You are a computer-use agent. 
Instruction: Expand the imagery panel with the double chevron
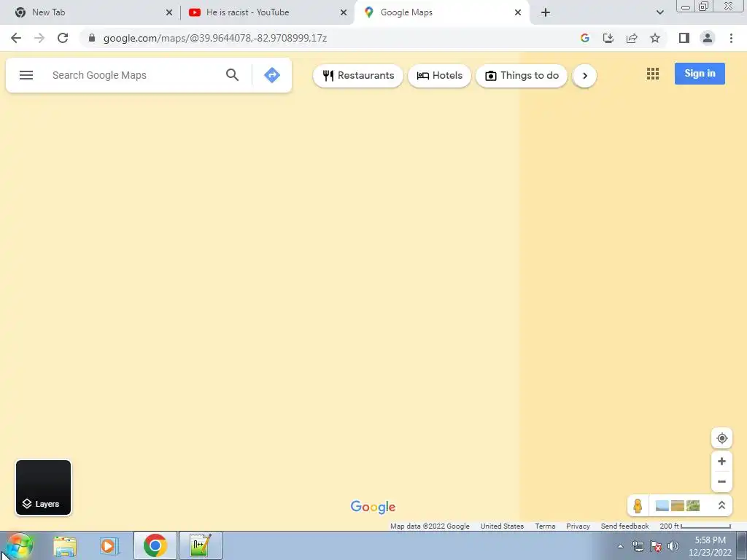click(x=721, y=505)
